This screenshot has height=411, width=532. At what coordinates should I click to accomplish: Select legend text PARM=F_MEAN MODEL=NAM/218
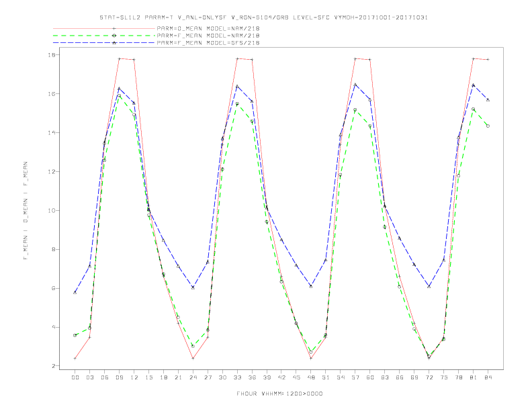coord(208,36)
